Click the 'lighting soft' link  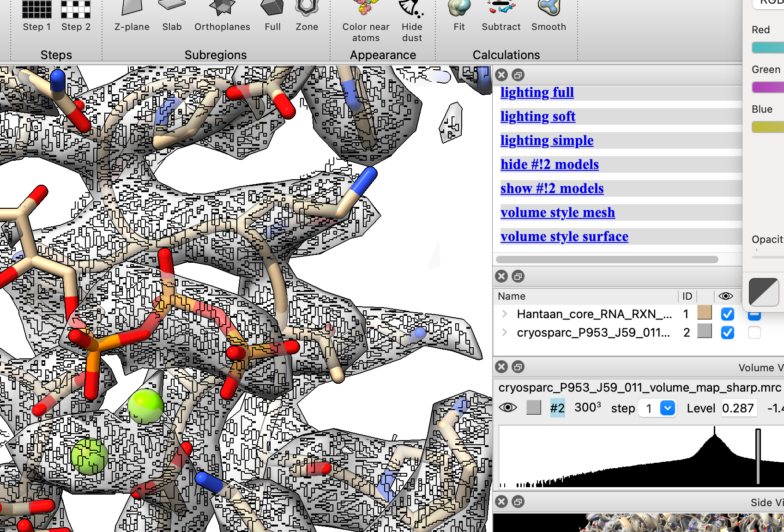click(537, 116)
